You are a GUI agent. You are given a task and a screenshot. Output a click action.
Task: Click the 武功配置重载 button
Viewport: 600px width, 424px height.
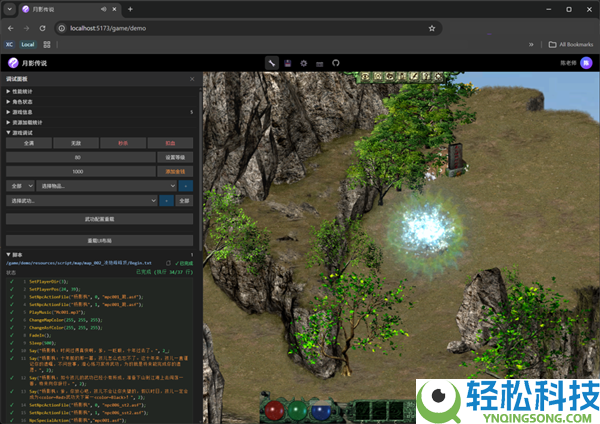point(99,219)
